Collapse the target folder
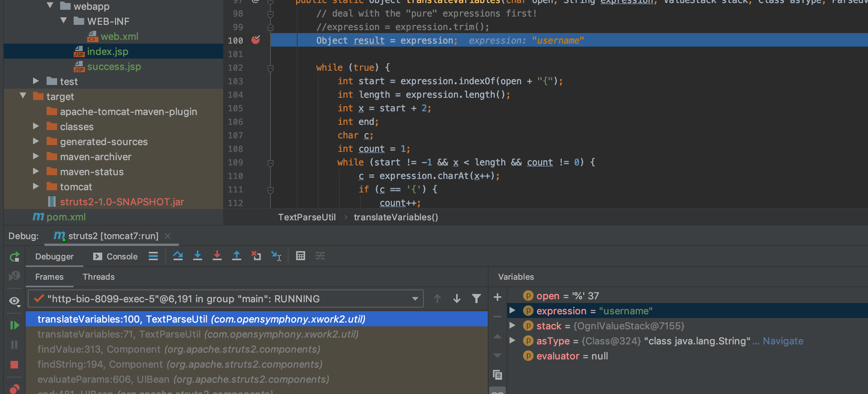This screenshot has width=868, height=394. click(23, 95)
